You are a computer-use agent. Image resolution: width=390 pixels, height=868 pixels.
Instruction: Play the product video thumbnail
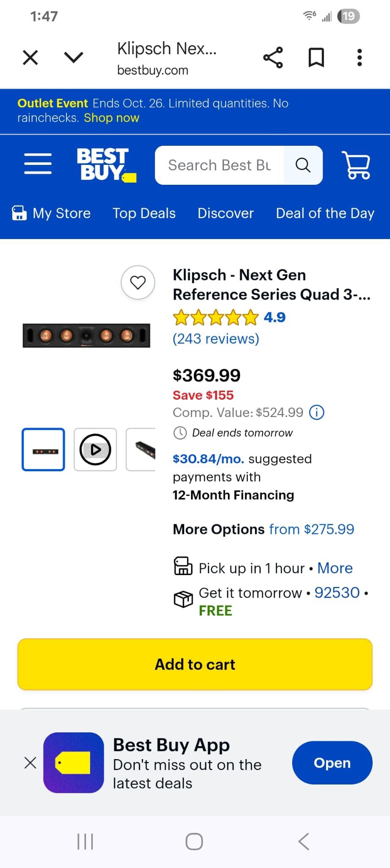tap(95, 449)
